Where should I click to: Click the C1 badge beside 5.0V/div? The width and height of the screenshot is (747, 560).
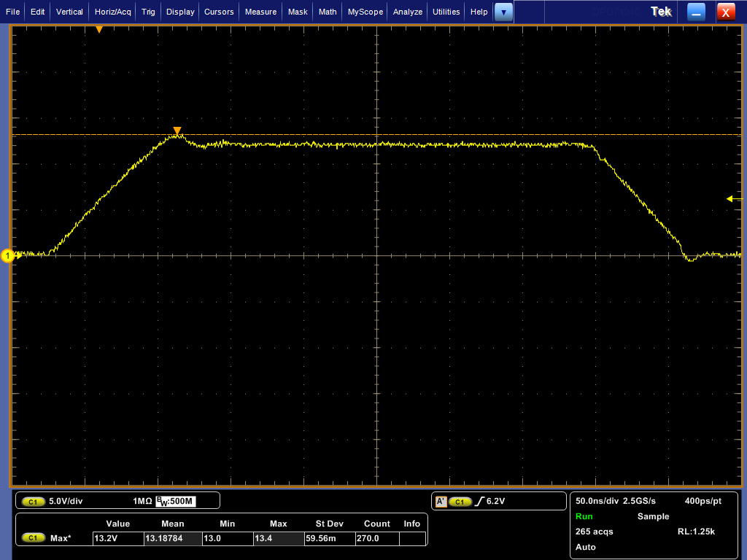34,502
